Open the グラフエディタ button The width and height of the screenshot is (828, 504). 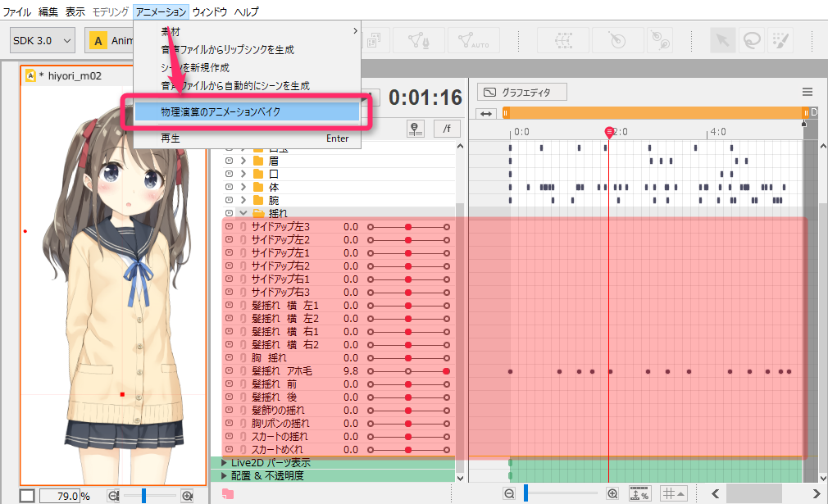pos(521,92)
